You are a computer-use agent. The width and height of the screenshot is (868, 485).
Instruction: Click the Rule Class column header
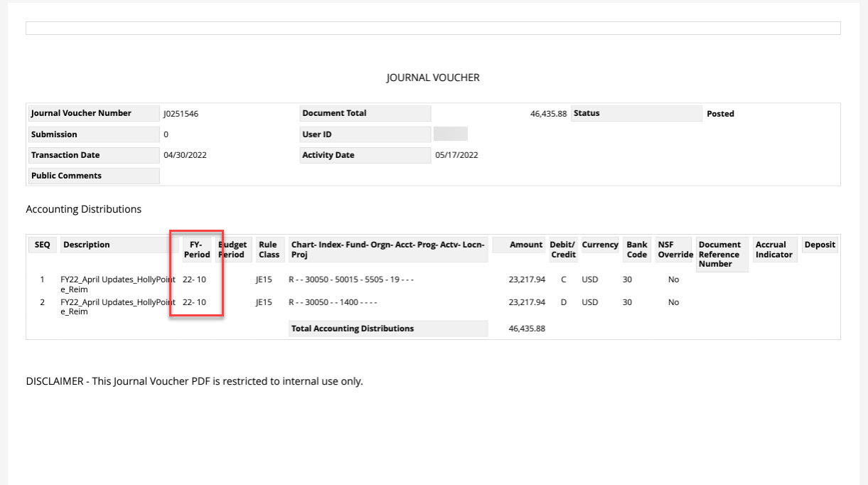pos(269,250)
